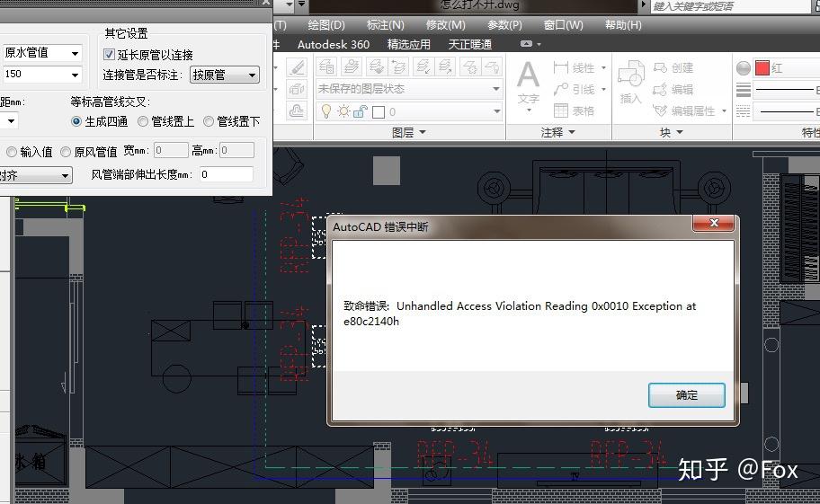Open the 线性 dropdown arrow
Image resolution: width=820 pixels, height=504 pixels.
pyautogui.click(x=603, y=68)
